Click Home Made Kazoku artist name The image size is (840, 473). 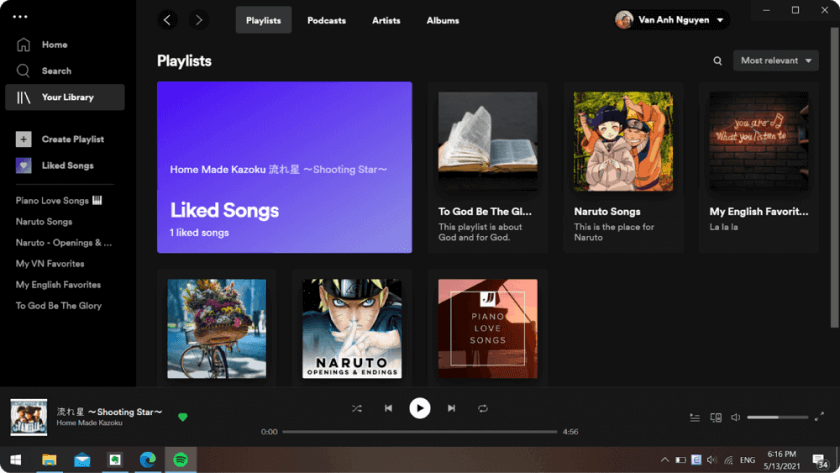coord(89,423)
